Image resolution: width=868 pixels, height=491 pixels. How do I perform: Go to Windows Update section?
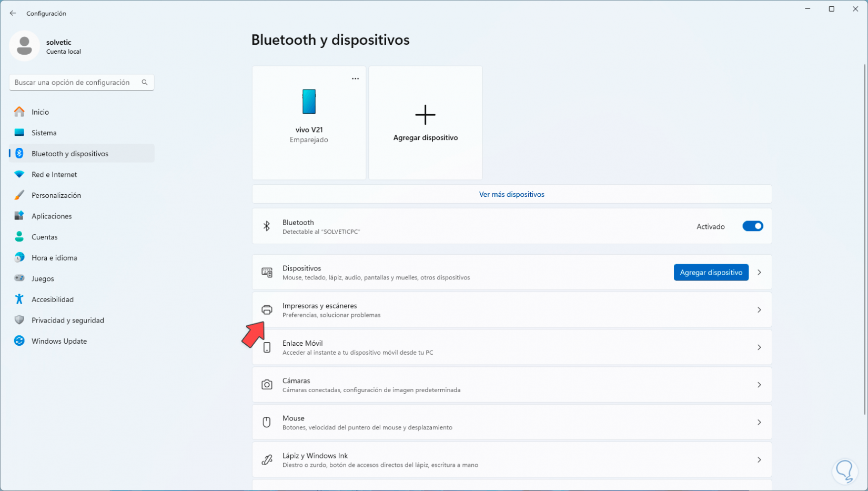click(x=59, y=341)
